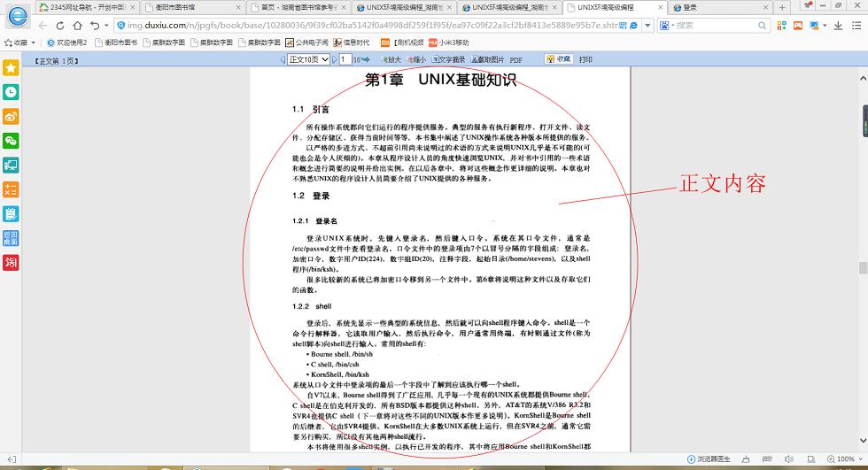Toggle the sound mute speaker icon
This screenshot has height=470, width=868.
(x=789, y=459)
